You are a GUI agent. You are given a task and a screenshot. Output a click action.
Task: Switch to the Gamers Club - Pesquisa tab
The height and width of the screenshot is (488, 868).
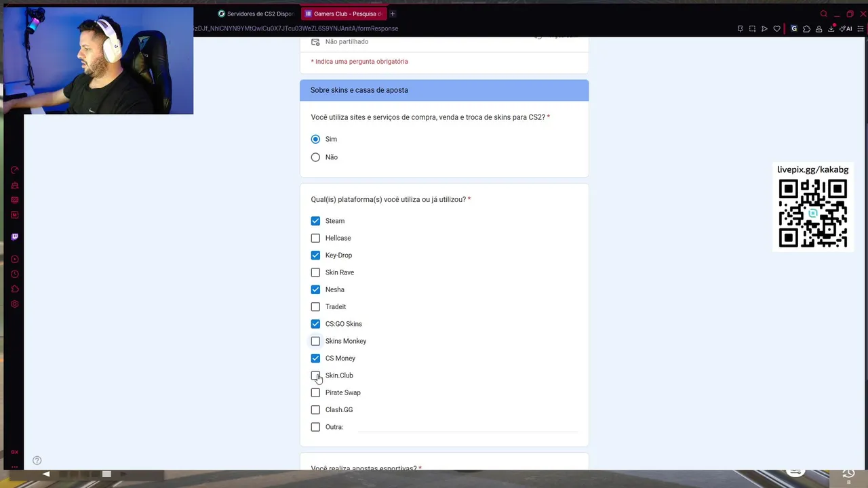pyautogui.click(x=344, y=14)
